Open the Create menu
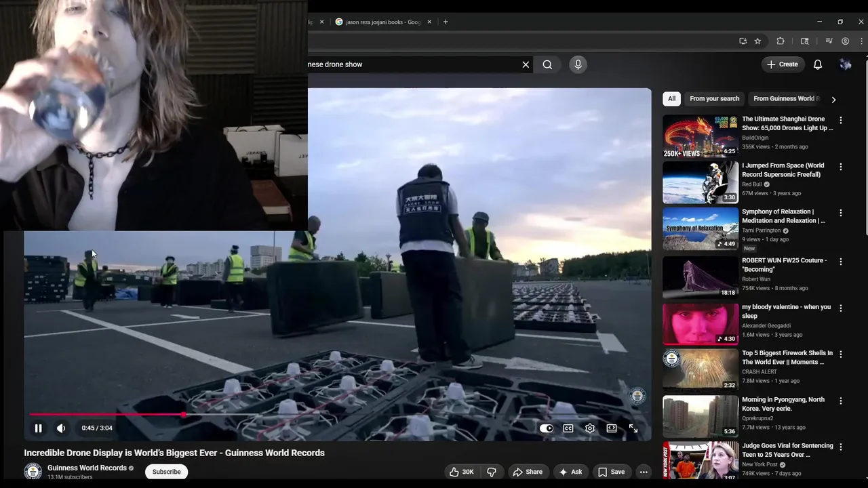 coord(783,64)
